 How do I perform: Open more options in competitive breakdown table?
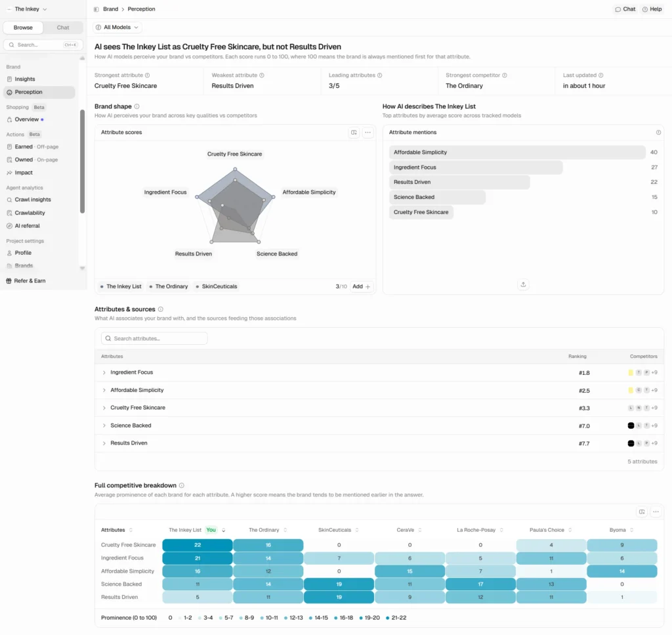coord(656,512)
